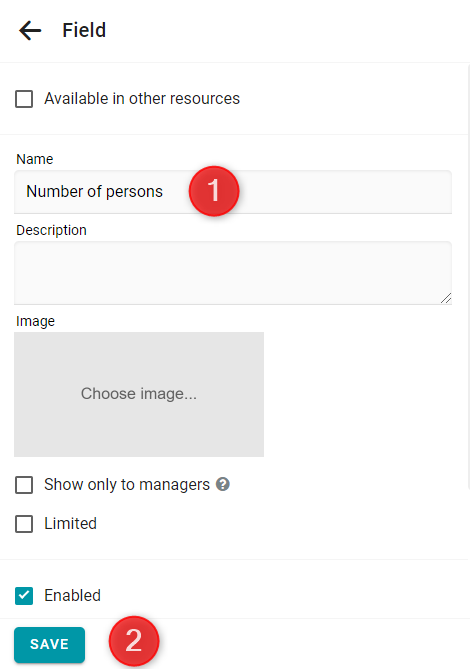Click the Enabled label text
Image resolution: width=470 pixels, height=669 pixels.
pos(73,596)
